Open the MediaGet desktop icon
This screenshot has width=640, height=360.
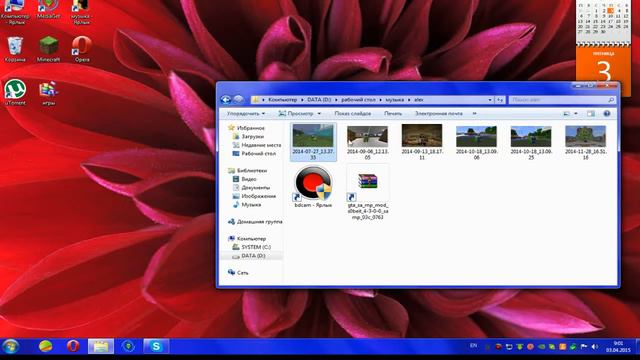pos(49,10)
